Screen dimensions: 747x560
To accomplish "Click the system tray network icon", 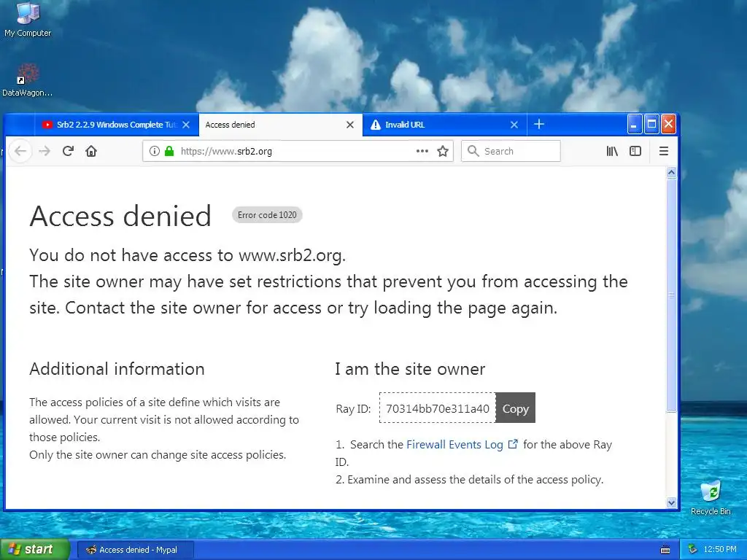I will (x=693, y=550).
